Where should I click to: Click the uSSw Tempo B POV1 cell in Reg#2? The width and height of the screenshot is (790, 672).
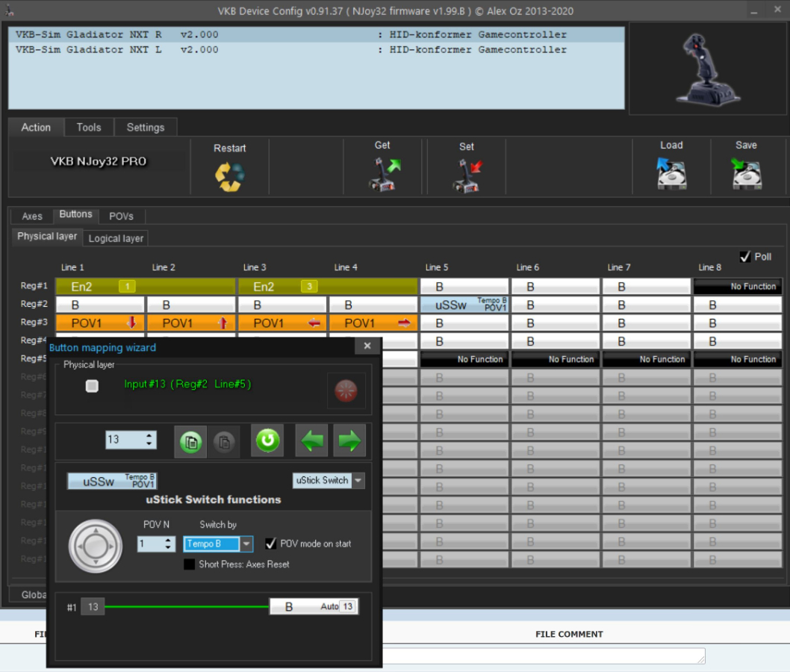(x=464, y=305)
